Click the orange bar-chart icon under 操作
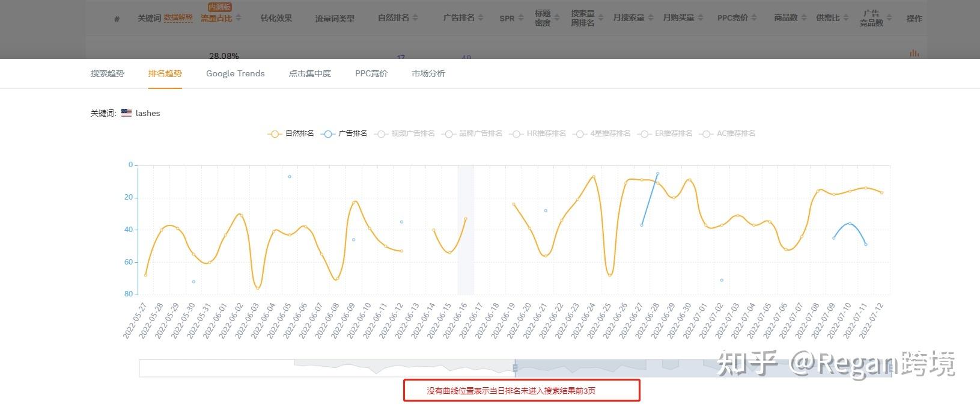 914,54
